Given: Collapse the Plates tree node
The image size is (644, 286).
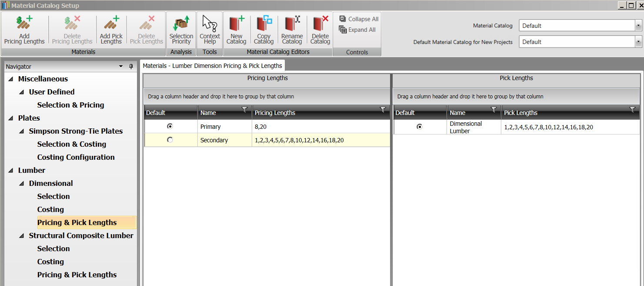Looking at the screenshot, I should (x=10, y=118).
